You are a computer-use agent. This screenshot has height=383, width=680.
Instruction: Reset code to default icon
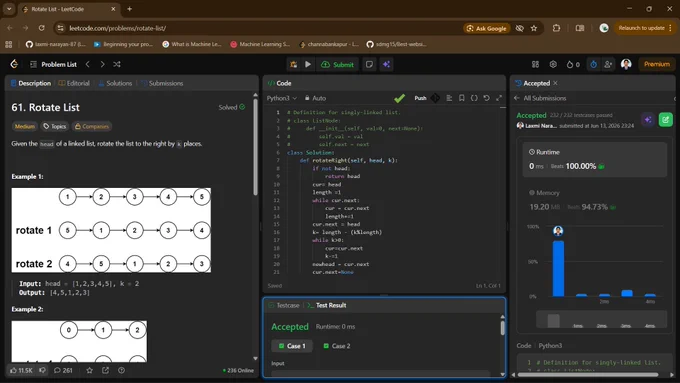click(487, 98)
